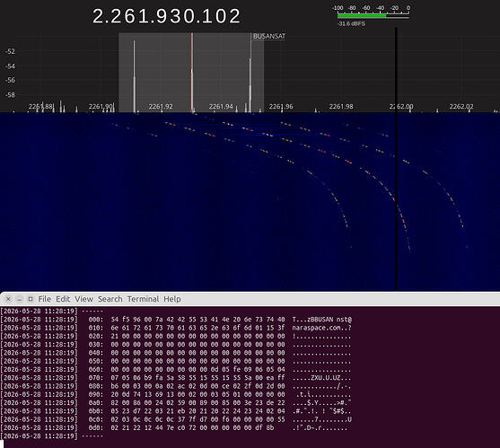Click the 2261.92 frequency axis label

[x=161, y=107]
